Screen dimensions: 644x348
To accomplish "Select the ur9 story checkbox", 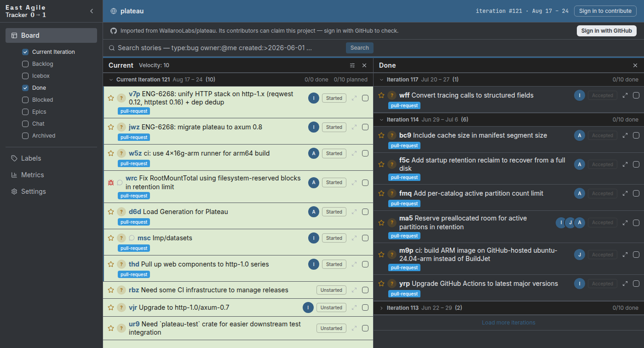I will (x=365, y=328).
